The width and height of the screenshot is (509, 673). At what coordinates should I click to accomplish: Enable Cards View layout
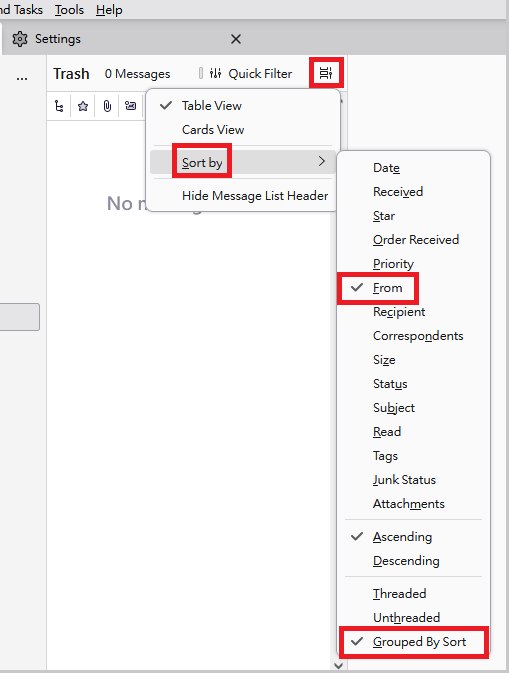(213, 130)
